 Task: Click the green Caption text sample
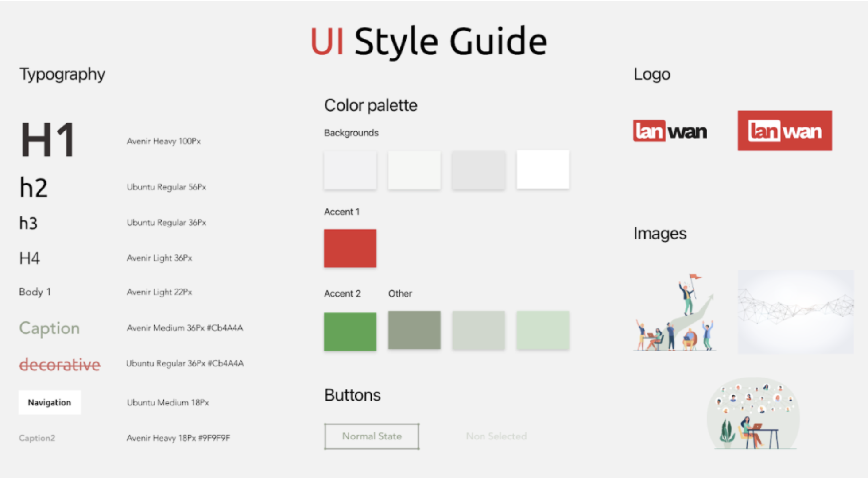coord(49,328)
